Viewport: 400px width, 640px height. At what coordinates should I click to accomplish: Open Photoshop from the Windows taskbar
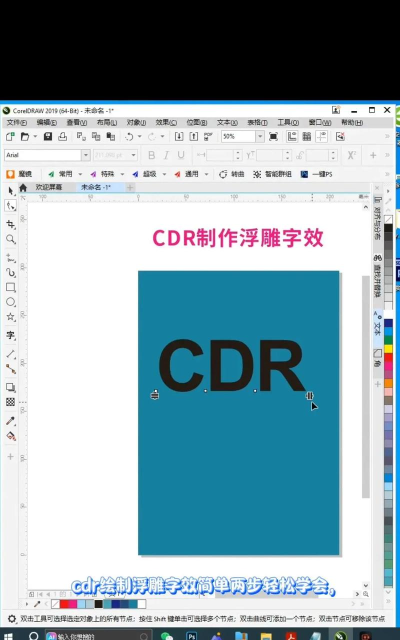[x=191, y=636]
